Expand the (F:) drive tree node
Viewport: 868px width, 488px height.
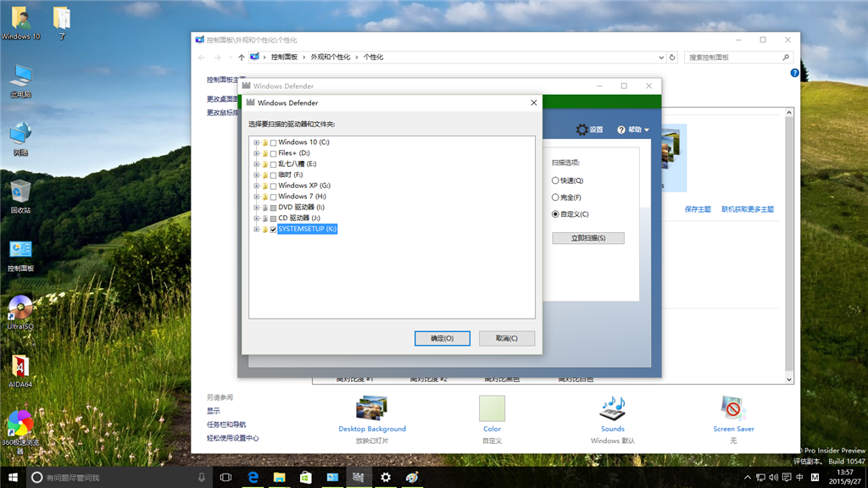256,175
